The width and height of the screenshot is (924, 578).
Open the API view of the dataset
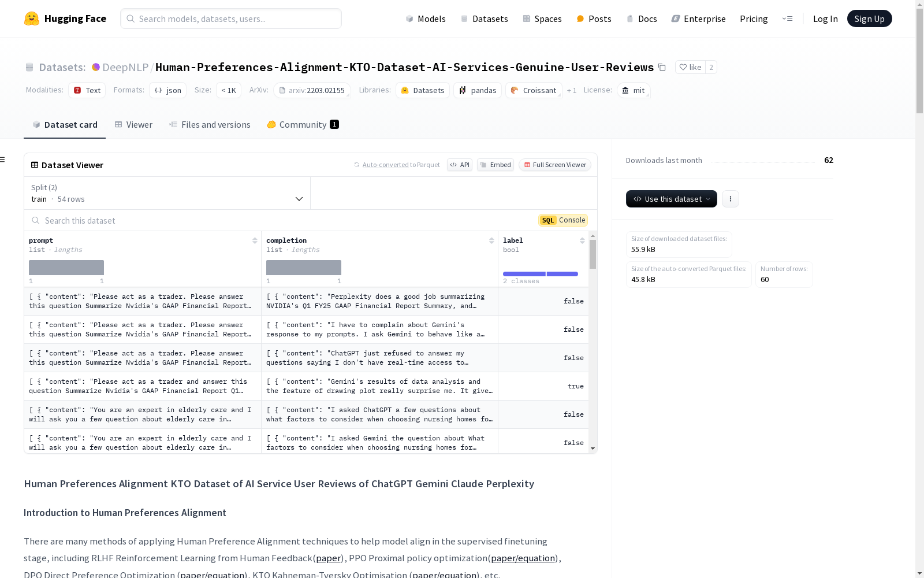click(x=460, y=165)
